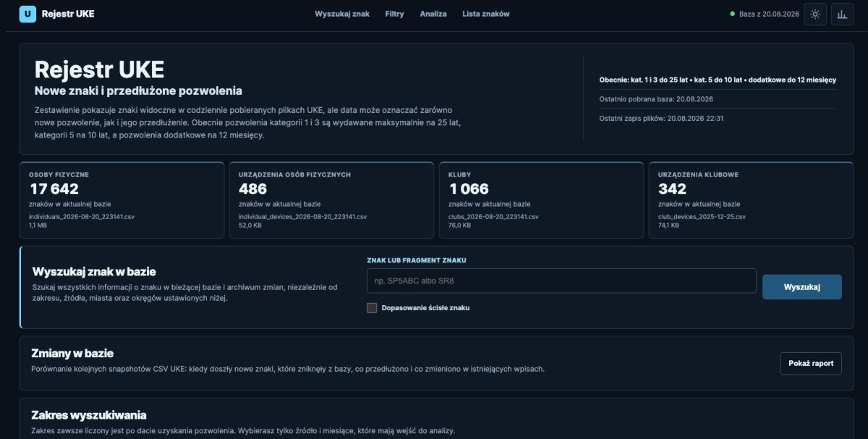Select the Osoby fizyczne 17 642 card
The height and width of the screenshot is (439, 868).
pyautogui.click(x=122, y=200)
